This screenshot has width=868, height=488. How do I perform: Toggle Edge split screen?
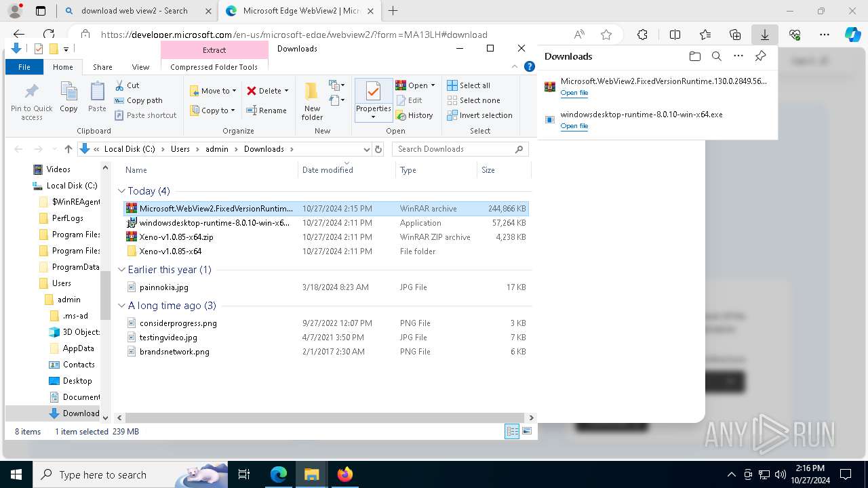675,35
